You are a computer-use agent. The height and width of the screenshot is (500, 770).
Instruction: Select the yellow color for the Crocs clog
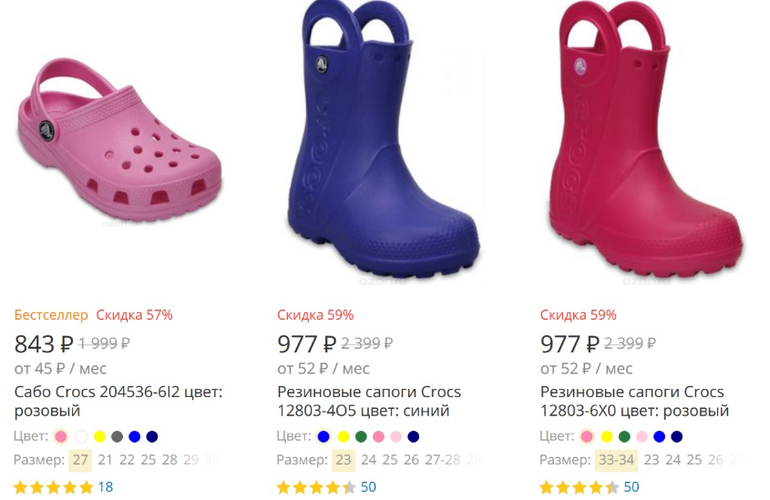pos(99,437)
